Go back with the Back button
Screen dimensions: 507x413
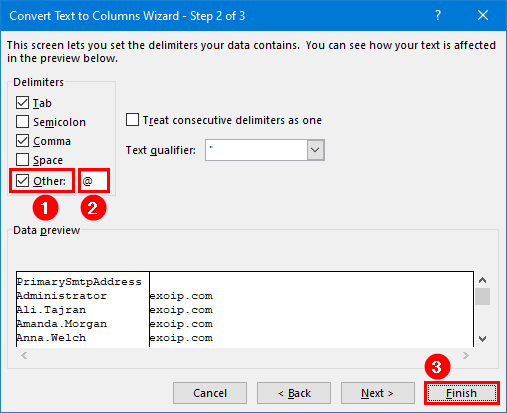pyautogui.click(x=294, y=393)
